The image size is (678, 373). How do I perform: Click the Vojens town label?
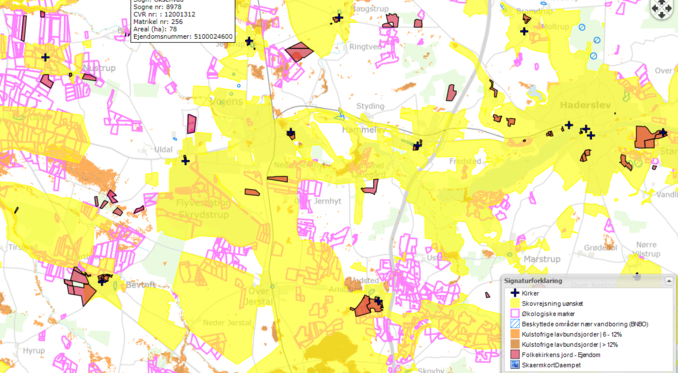click(x=226, y=101)
